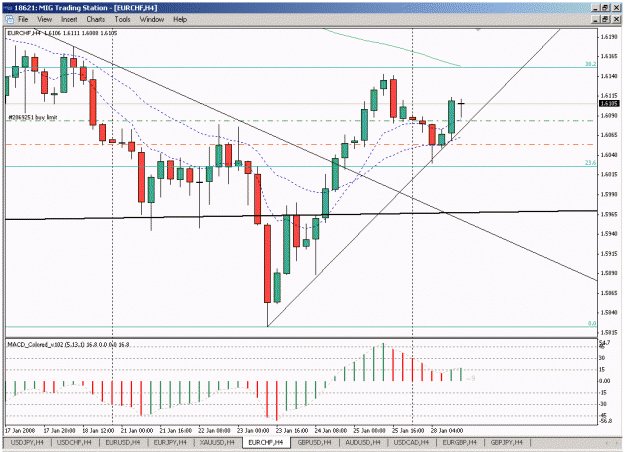Open the Tools menu
The height and width of the screenshot is (452, 625).
[122, 19]
